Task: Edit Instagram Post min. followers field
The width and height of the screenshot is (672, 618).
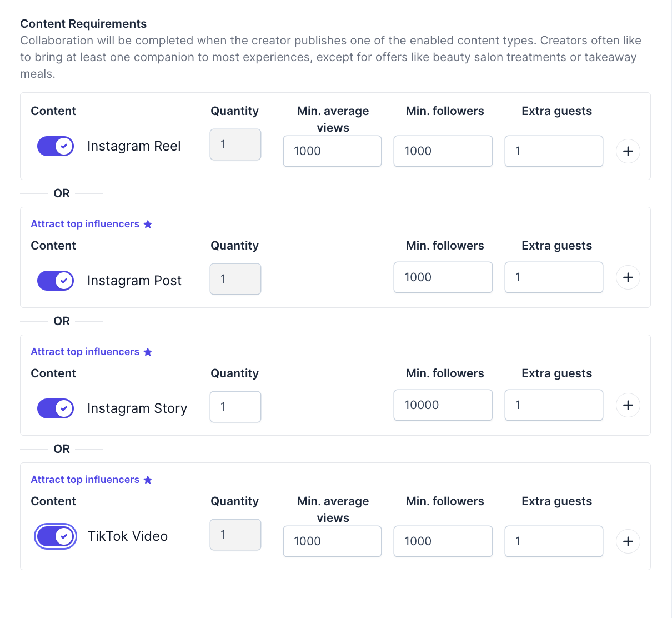Action: click(443, 277)
